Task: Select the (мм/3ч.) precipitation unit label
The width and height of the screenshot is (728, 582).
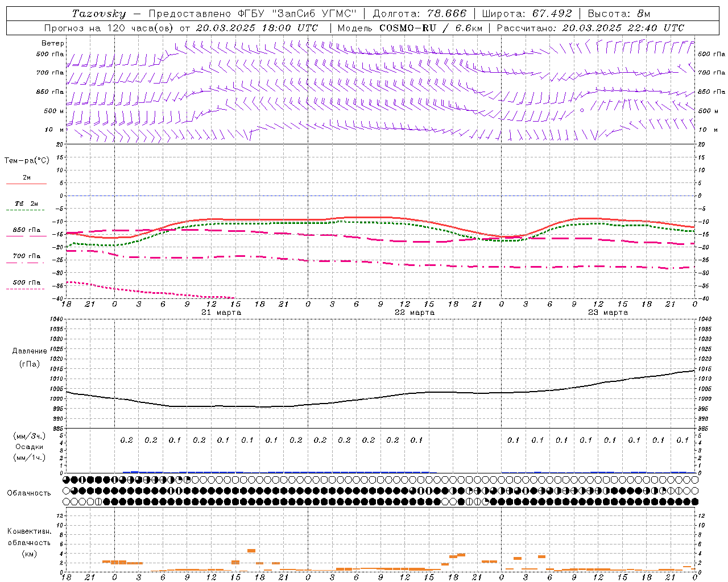Action: click(30, 436)
